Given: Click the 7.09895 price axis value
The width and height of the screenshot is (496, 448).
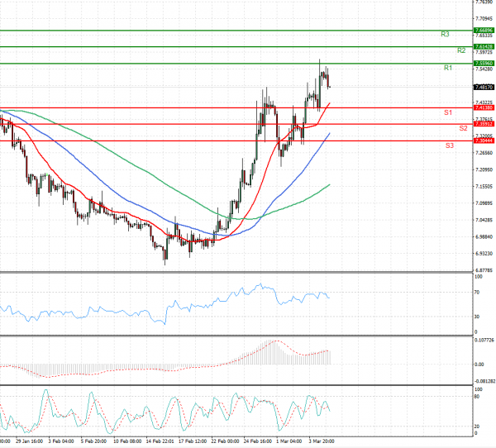Looking at the screenshot, I should pyautogui.click(x=484, y=203).
